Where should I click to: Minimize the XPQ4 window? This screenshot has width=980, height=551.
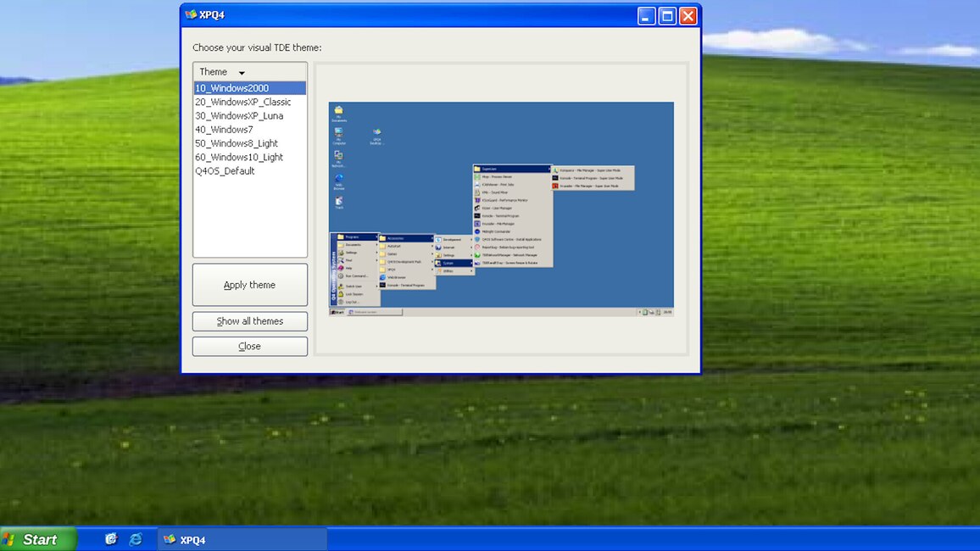click(646, 15)
